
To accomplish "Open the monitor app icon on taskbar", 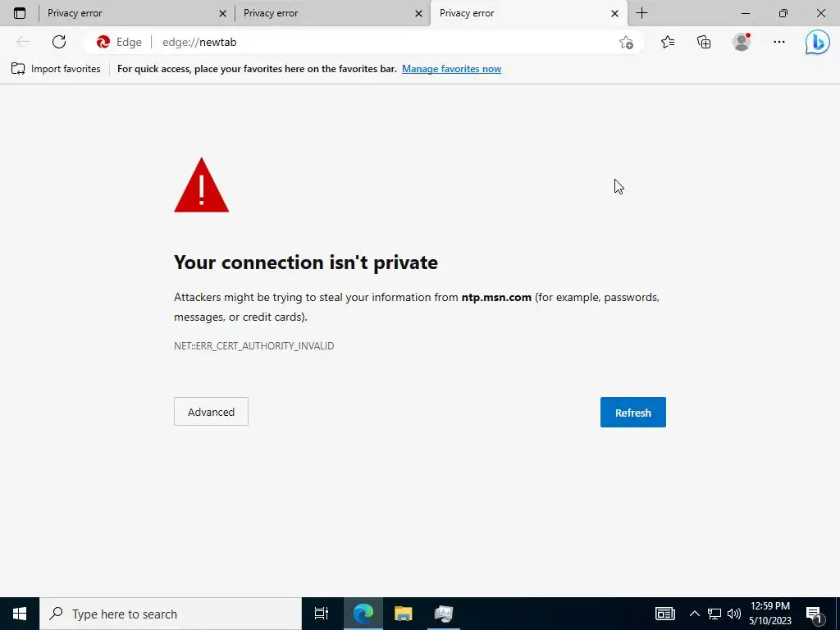I will pyautogui.click(x=444, y=614).
